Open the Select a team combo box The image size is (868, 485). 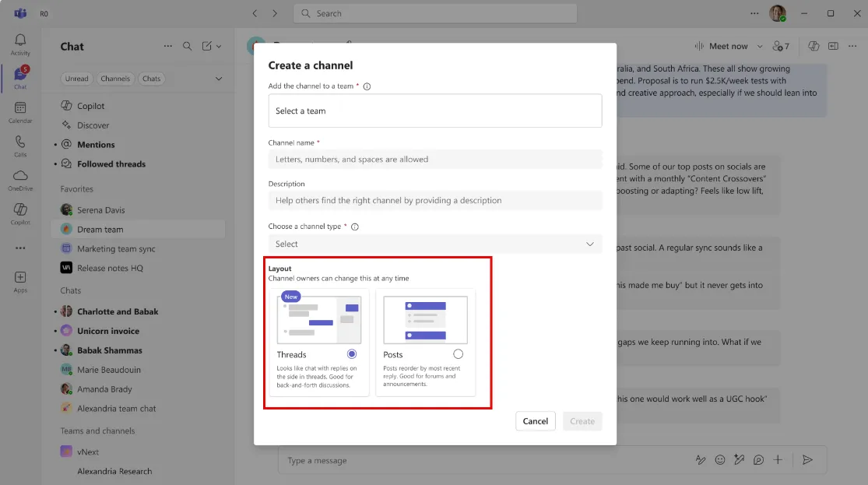click(434, 111)
